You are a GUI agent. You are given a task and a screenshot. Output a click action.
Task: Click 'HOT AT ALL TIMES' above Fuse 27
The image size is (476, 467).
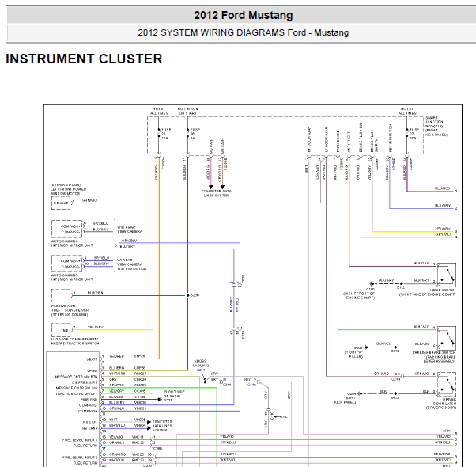pyautogui.click(x=406, y=111)
